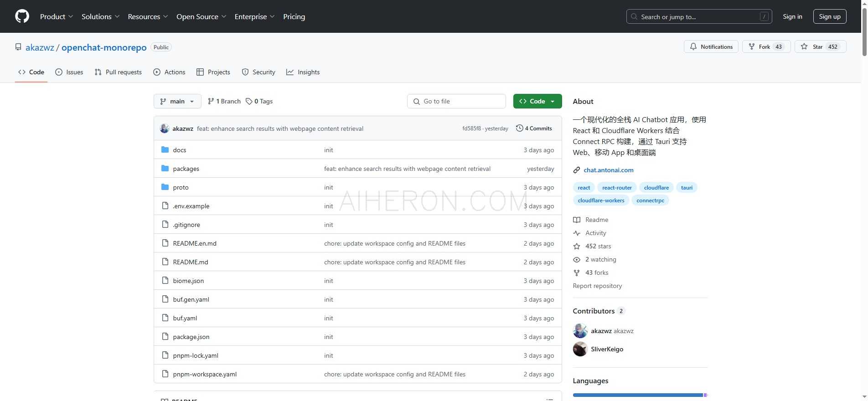
Task: Click the star icon beside 452 stars
Action: pyautogui.click(x=577, y=246)
